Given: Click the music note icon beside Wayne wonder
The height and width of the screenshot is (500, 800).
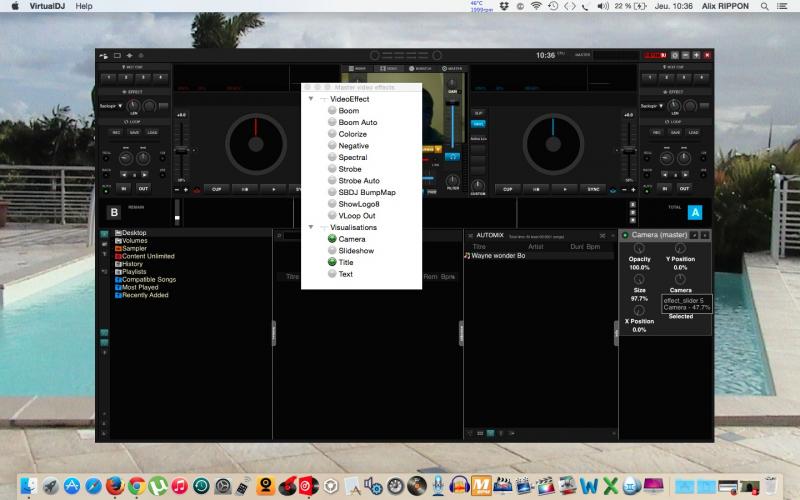Looking at the screenshot, I should tap(467, 256).
